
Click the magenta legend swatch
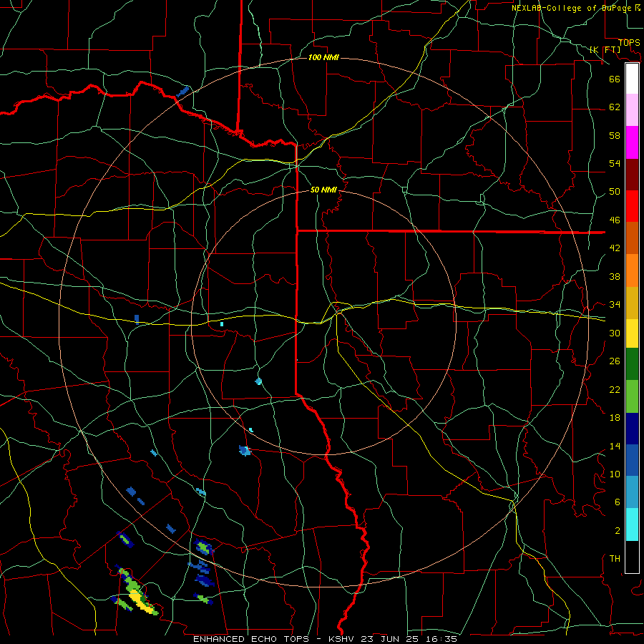[632, 142]
